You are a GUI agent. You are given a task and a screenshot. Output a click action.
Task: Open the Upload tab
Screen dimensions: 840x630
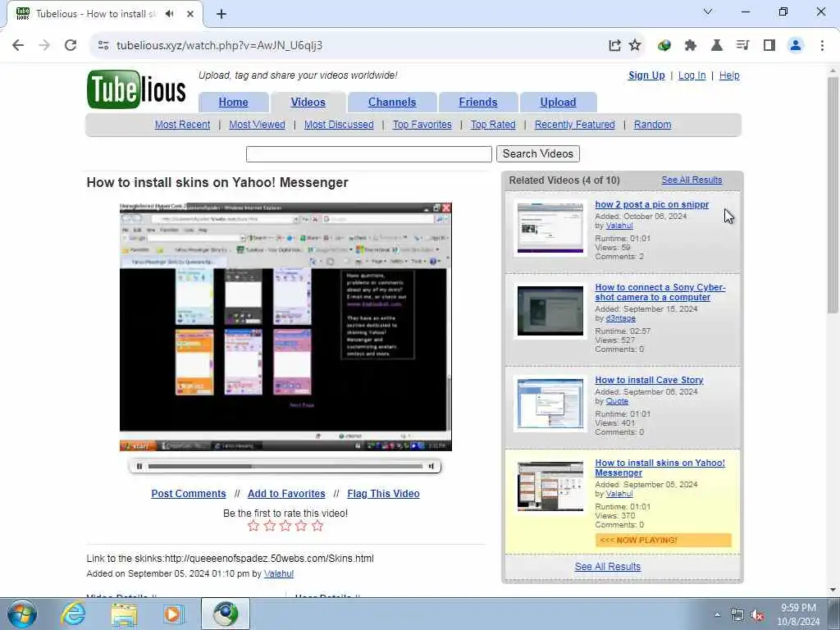click(x=558, y=103)
